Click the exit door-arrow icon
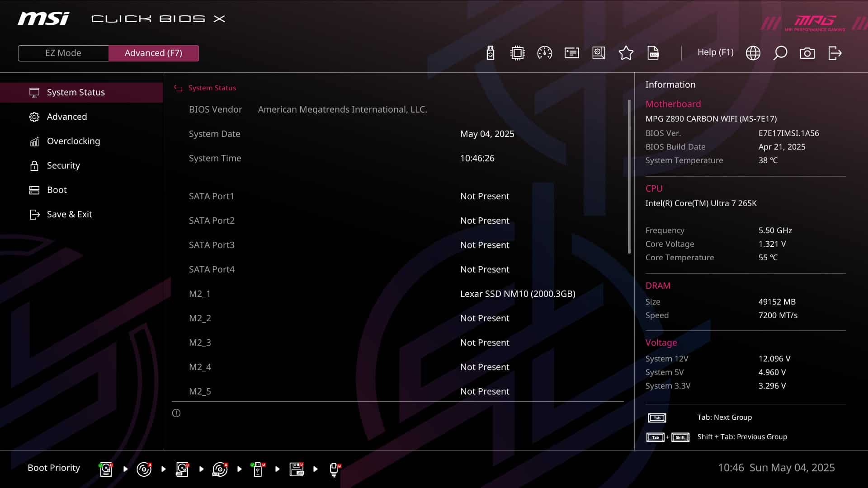This screenshot has width=868, height=488. [835, 53]
